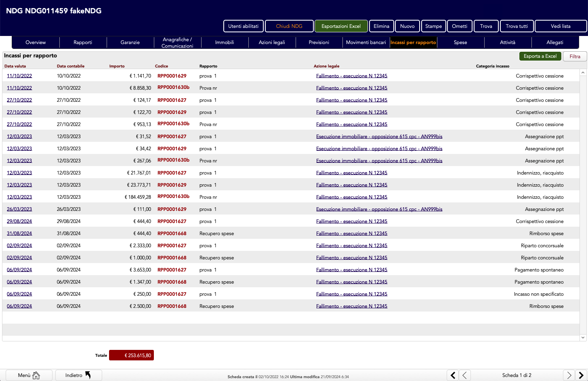Go to next record with thin right arrow
Viewport: 588px width, 381px height.
click(x=569, y=375)
